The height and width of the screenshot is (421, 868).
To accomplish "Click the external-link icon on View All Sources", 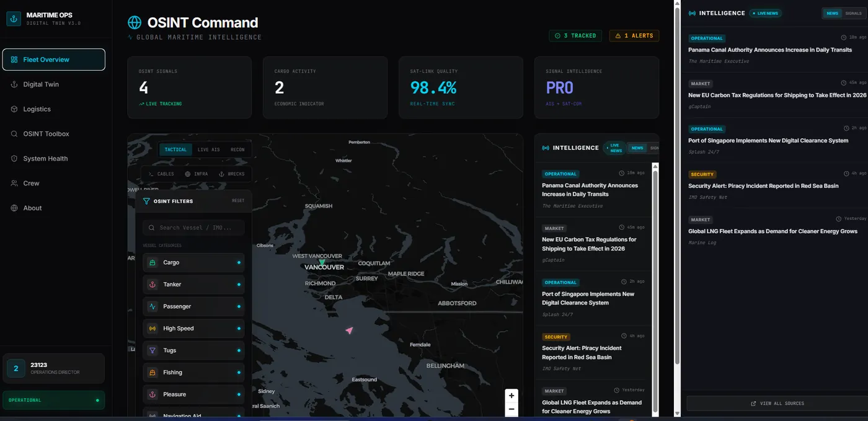I will pyautogui.click(x=753, y=404).
